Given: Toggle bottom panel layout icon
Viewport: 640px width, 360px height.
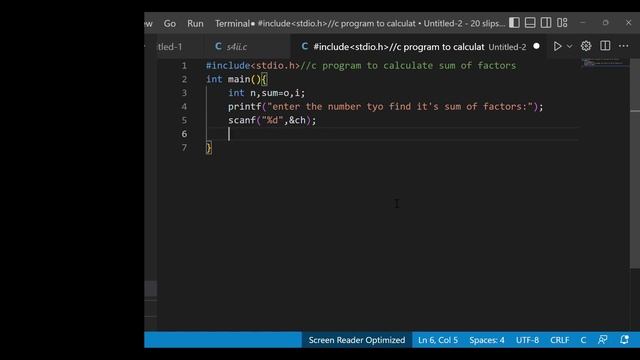Looking at the screenshot, I should click(x=530, y=23).
